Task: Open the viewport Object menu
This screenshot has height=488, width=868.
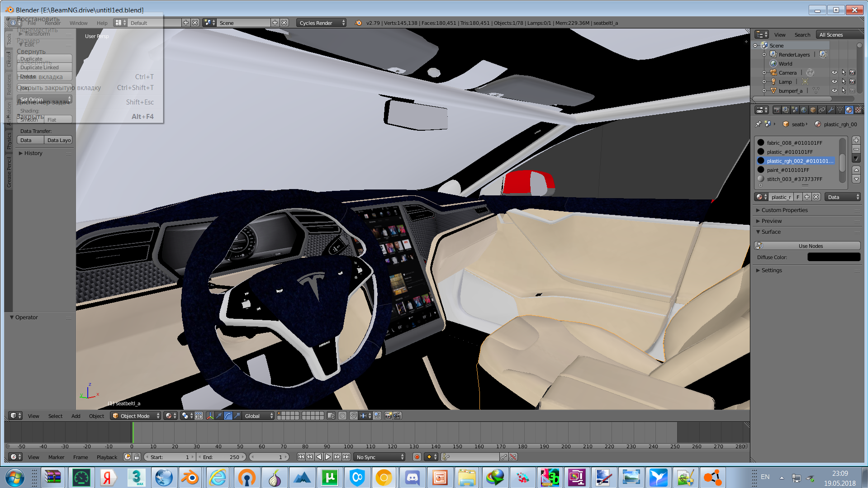Action: coord(96,416)
